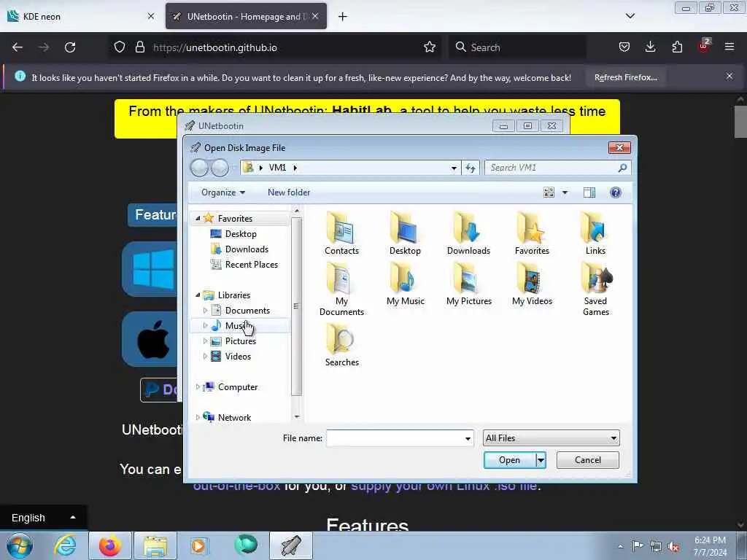The height and width of the screenshot is (560, 747).
Task: Open Firefox downloads panel
Action: point(650,47)
